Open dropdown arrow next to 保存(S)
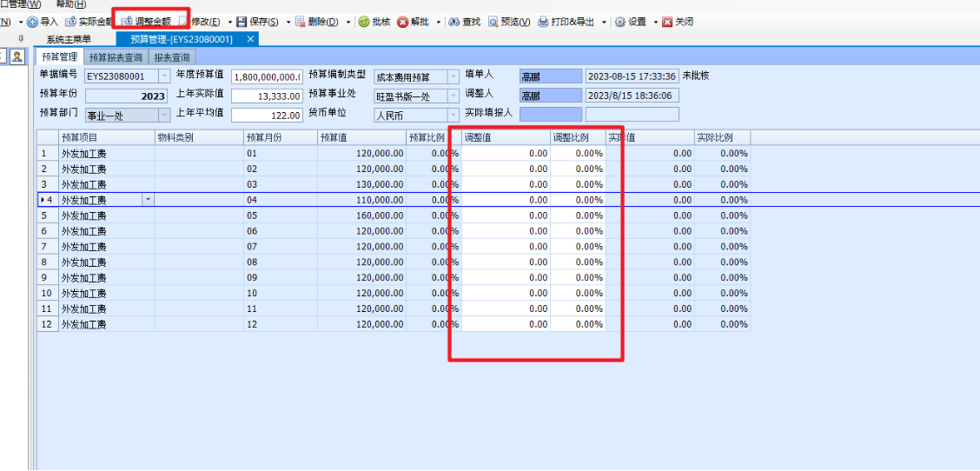The image size is (980, 471). [288, 22]
